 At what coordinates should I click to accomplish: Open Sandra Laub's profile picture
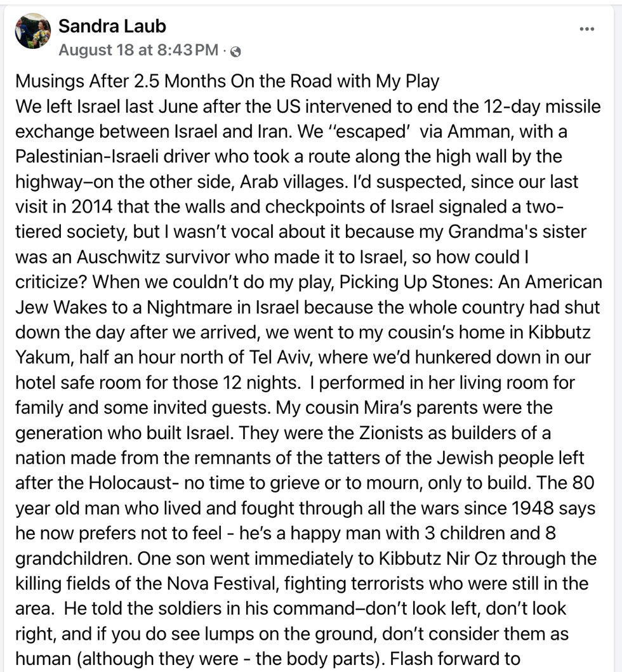pyautogui.click(x=32, y=31)
